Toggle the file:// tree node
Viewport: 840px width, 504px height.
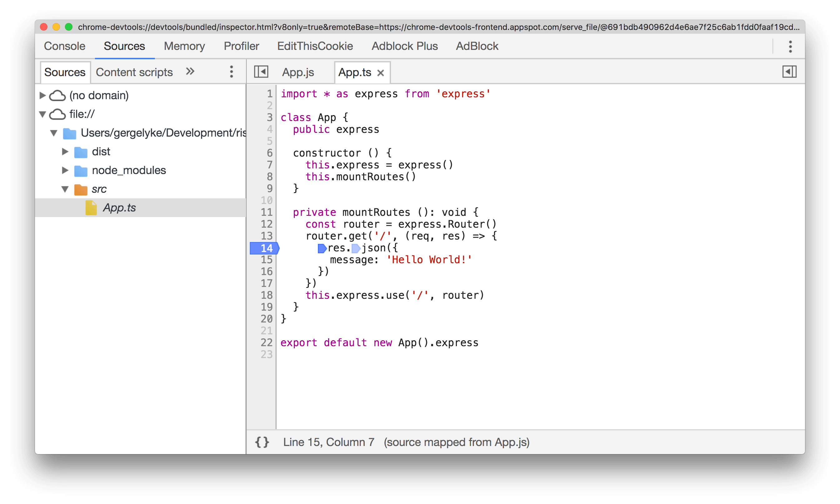click(45, 114)
